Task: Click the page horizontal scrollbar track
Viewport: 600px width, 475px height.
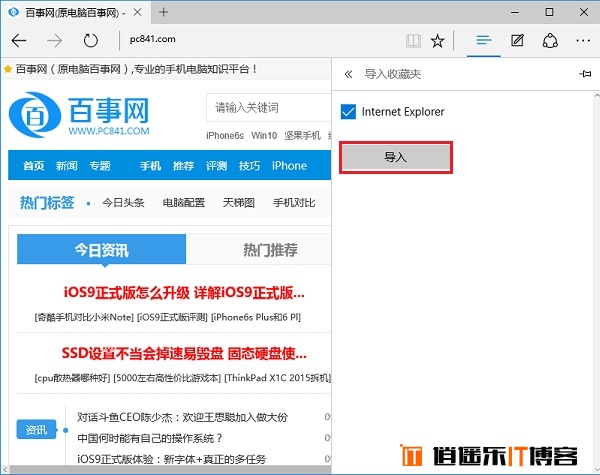Action: [x=170, y=469]
